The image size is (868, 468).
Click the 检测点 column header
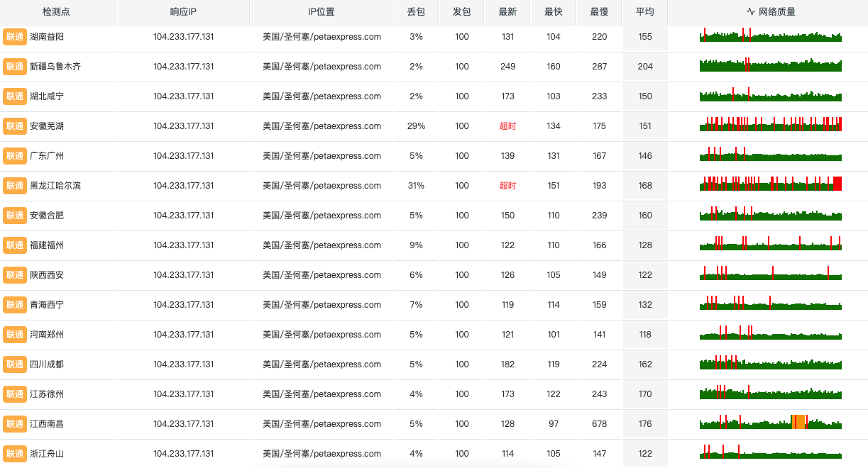tap(56, 12)
